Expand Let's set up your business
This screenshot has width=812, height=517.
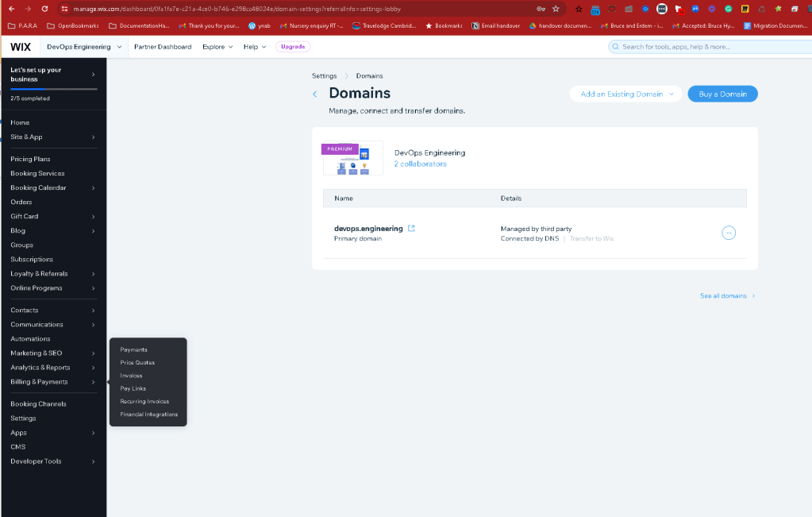[x=93, y=75]
